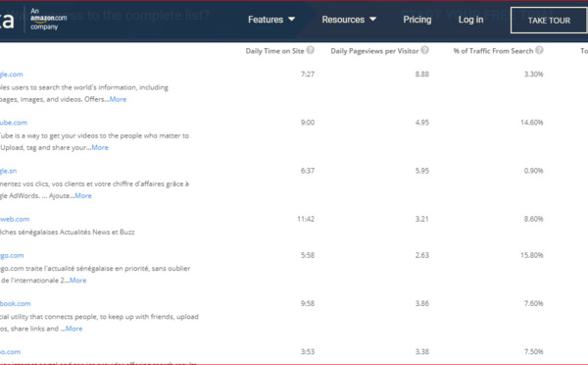Open the link ending in book.com
Screen dimensions: 588x365
(x=15, y=303)
